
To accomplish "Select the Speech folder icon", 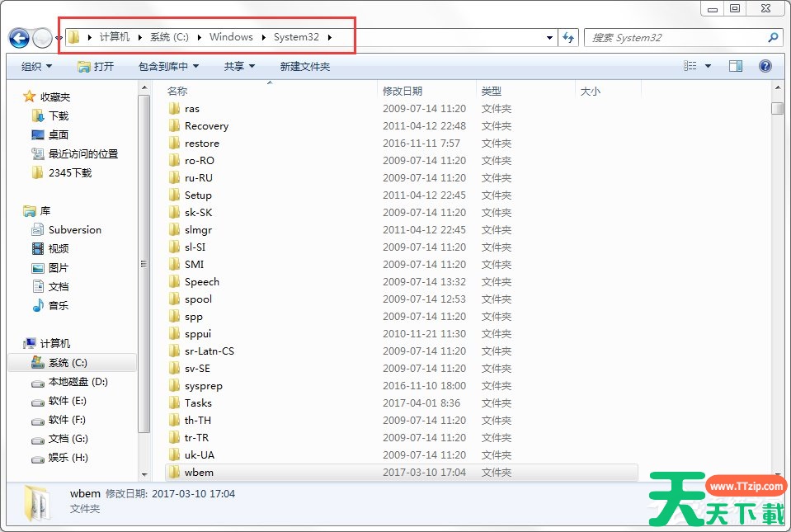I will [174, 281].
